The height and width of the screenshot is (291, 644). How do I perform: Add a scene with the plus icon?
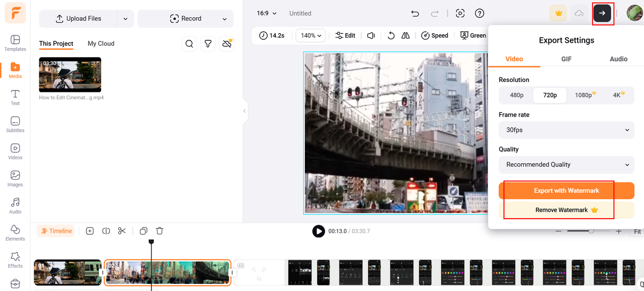pos(90,231)
